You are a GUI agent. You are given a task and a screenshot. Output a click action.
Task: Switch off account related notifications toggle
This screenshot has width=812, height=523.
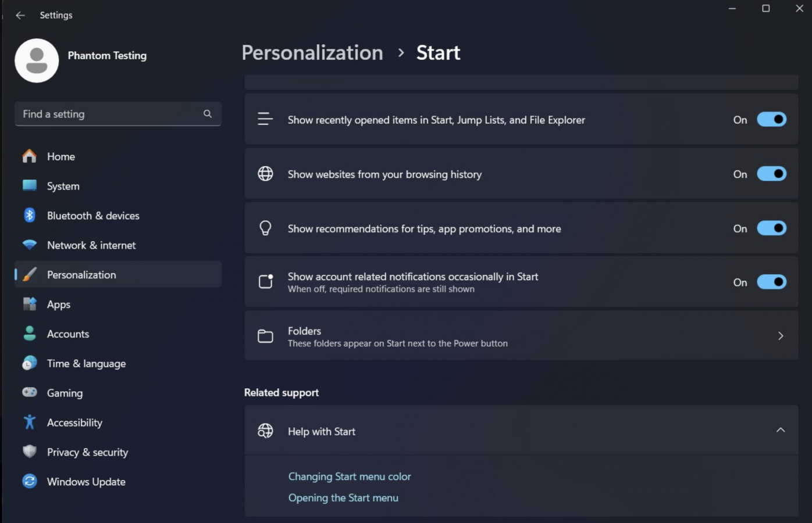[771, 282]
